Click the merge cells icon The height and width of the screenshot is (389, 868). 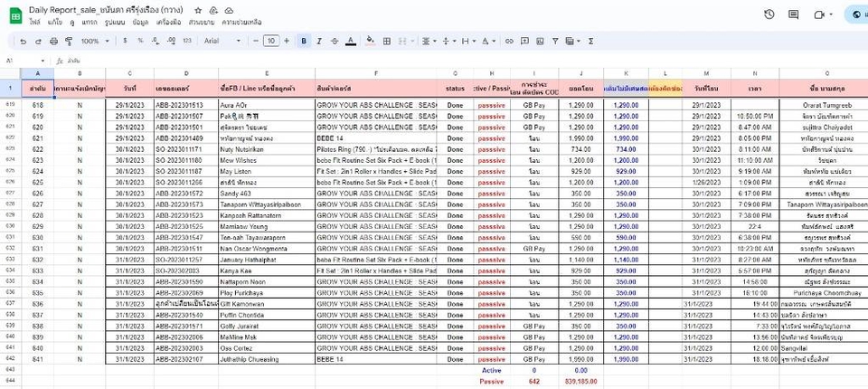point(402,41)
